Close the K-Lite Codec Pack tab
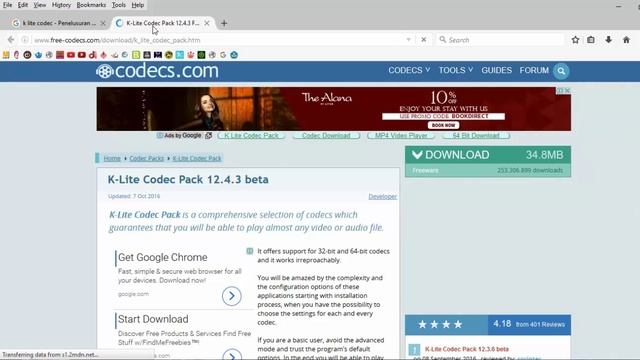 [x=207, y=23]
